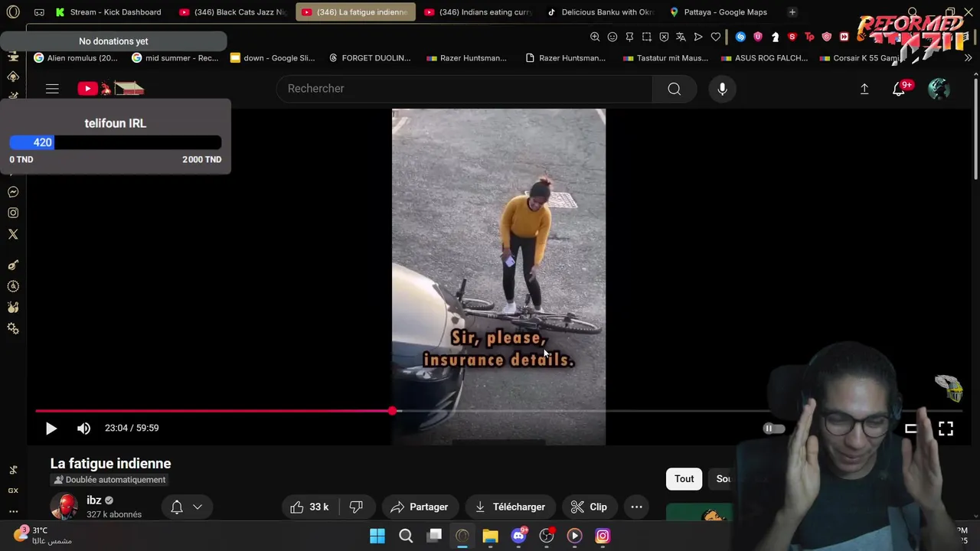The image size is (980, 551).
Task: Open Alien romulus bookmark
Action: pos(76,58)
